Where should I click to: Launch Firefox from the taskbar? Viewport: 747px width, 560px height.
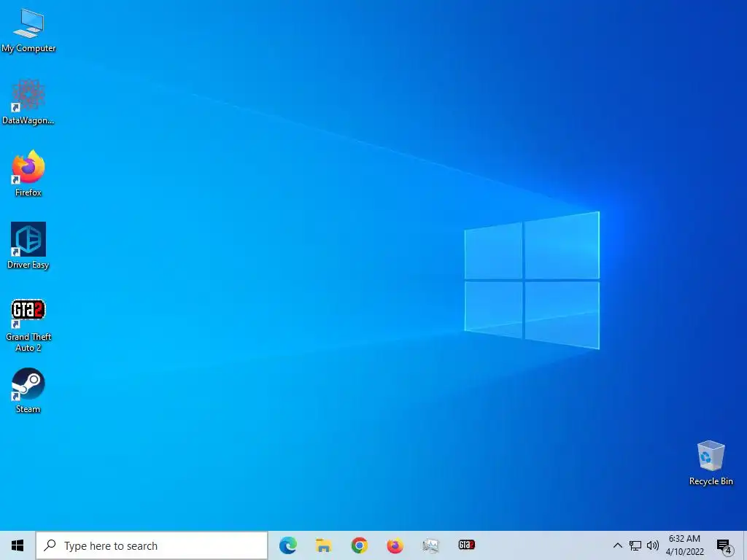[x=395, y=545]
